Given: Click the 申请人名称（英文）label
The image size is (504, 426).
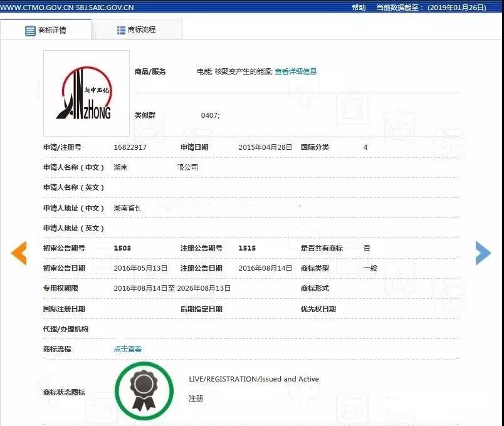Looking at the screenshot, I should coord(74,187).
